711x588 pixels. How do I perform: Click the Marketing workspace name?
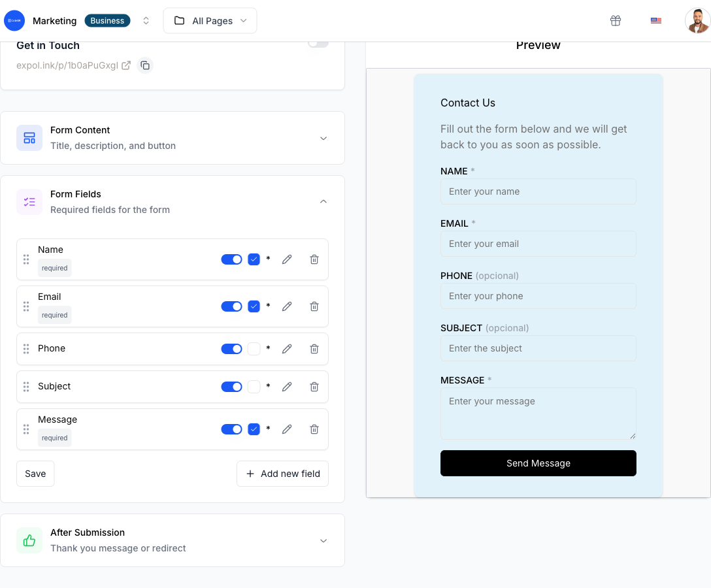pyautogui.click(x=54, y=21)
